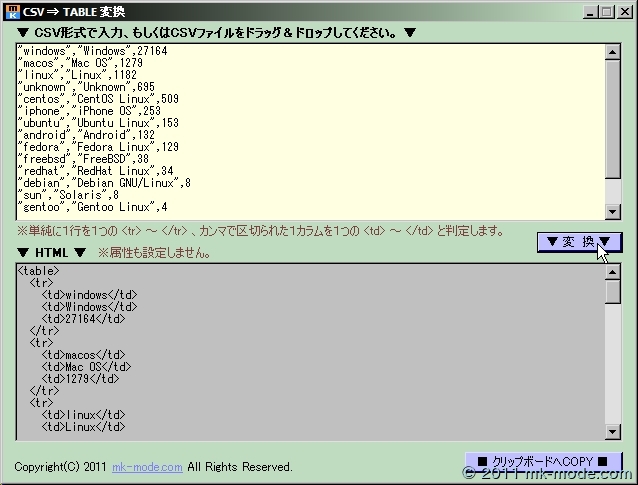Click the HTML output scrollbar thumb
The width and height of the screenshot is (638, 485).
[612, 291]
